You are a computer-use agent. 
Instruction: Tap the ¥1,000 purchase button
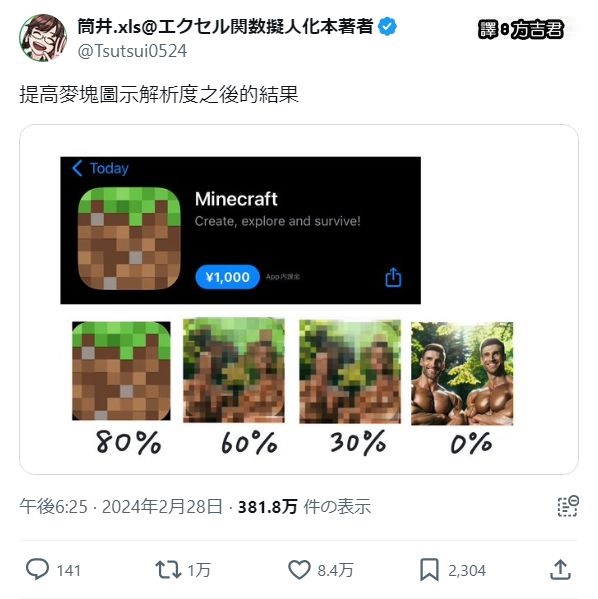tap(227, 277)
